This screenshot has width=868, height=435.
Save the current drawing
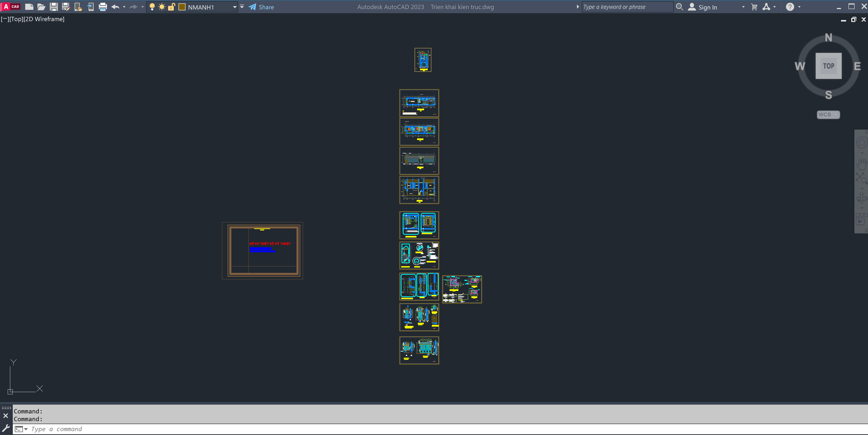[54, 7]
